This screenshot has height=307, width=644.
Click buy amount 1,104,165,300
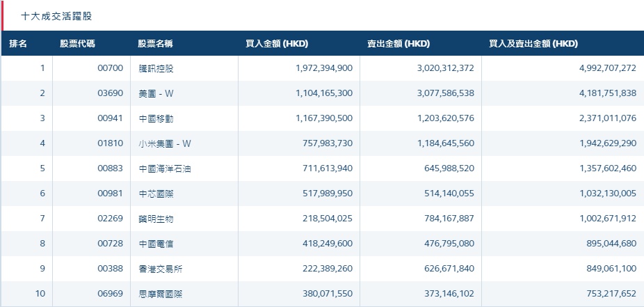click(x=324, y=93)
